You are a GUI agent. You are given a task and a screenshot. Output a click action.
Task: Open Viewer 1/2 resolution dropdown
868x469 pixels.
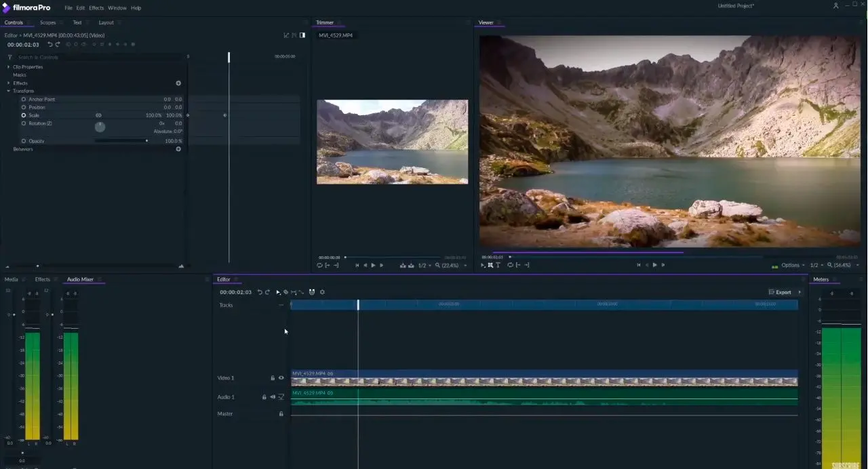816,266
